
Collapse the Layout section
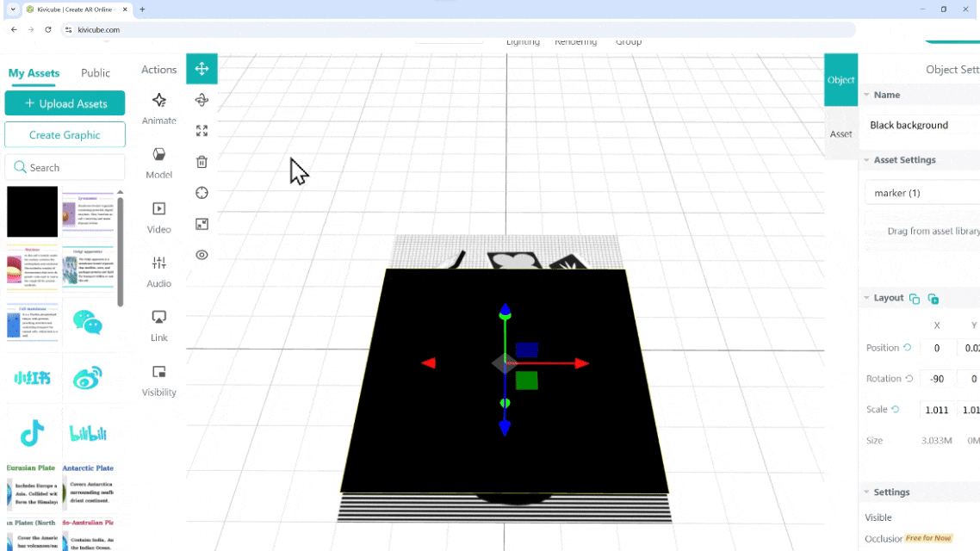[866, 298]
